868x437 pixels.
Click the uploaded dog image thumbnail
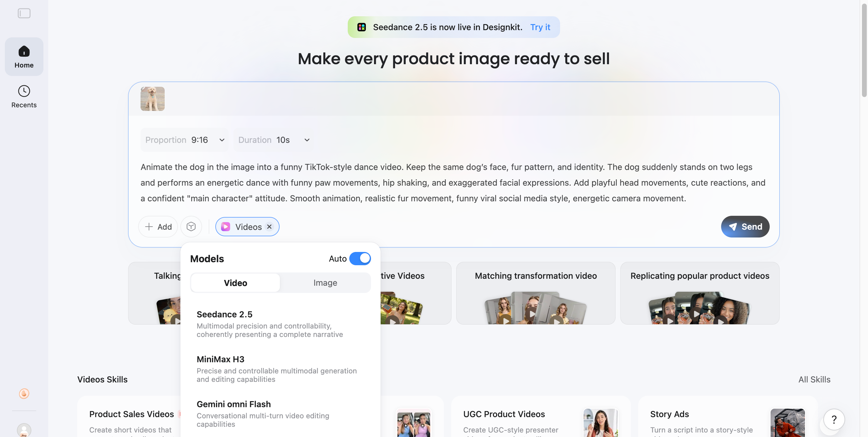[x=153, y=99]
